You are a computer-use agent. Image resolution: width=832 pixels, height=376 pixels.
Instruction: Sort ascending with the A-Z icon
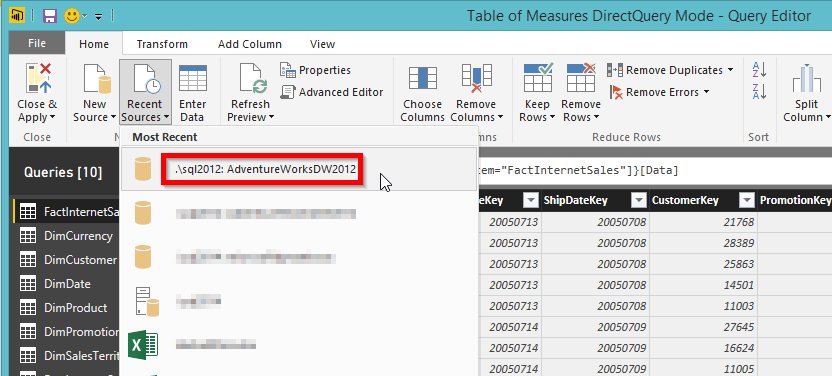point(759,69)
